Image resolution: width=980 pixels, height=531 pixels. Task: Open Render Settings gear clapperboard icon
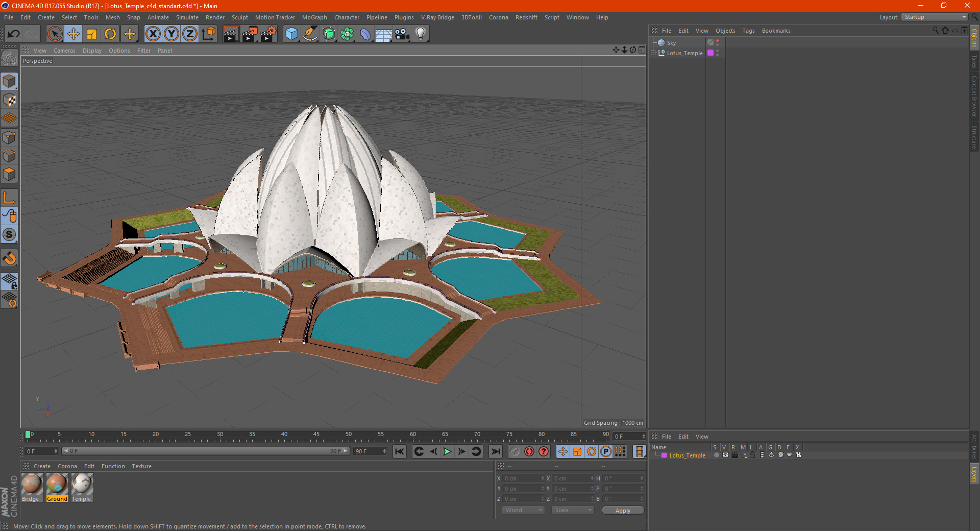tap(268, 34)
